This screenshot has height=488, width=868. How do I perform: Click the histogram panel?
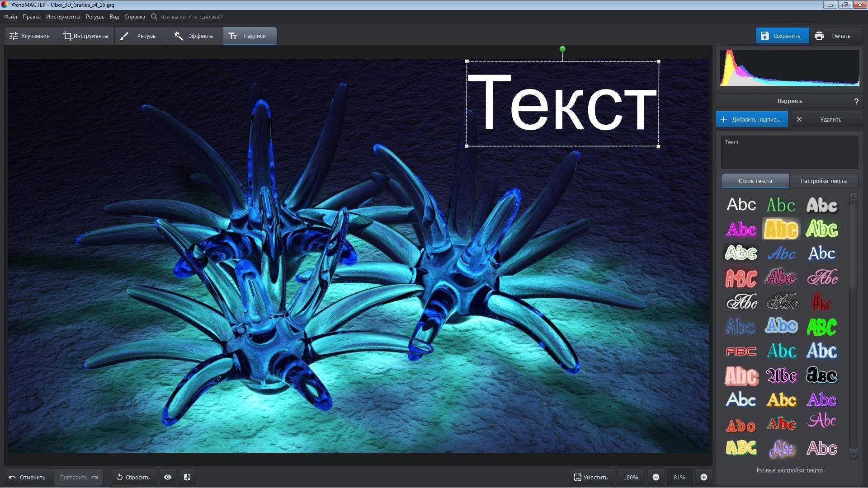789,67
